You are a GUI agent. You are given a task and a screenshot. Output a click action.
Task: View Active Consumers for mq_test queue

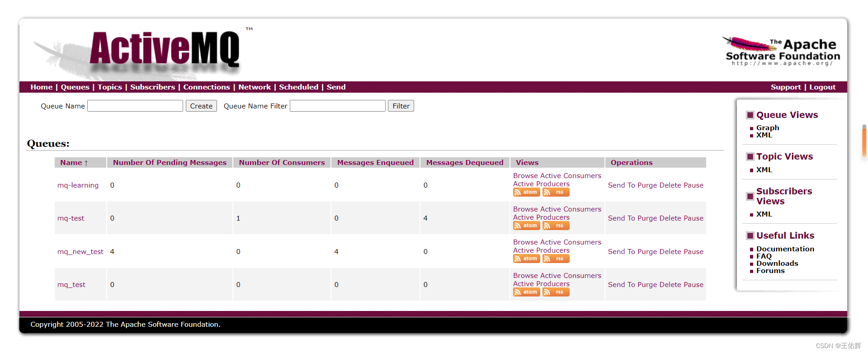click(x=571, y=276)
